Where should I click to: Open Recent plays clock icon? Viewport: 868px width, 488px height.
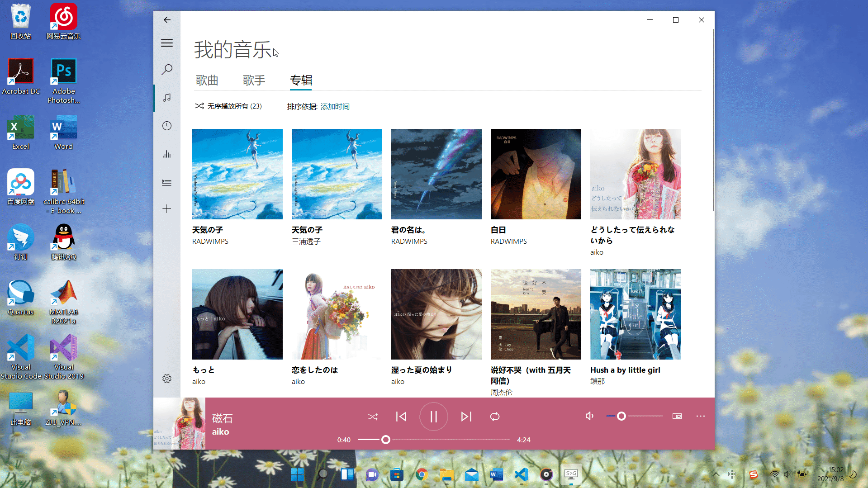coord(167,126)
